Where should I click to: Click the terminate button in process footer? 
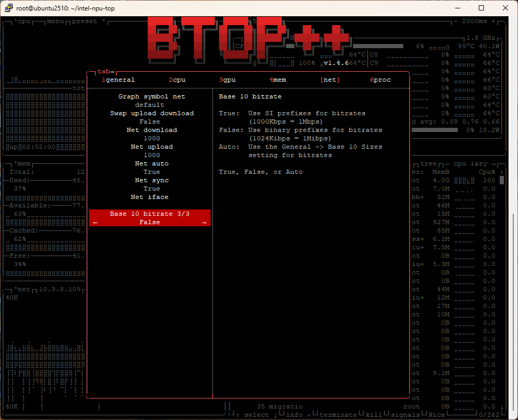pyautogui.click(x=338, y=415)
